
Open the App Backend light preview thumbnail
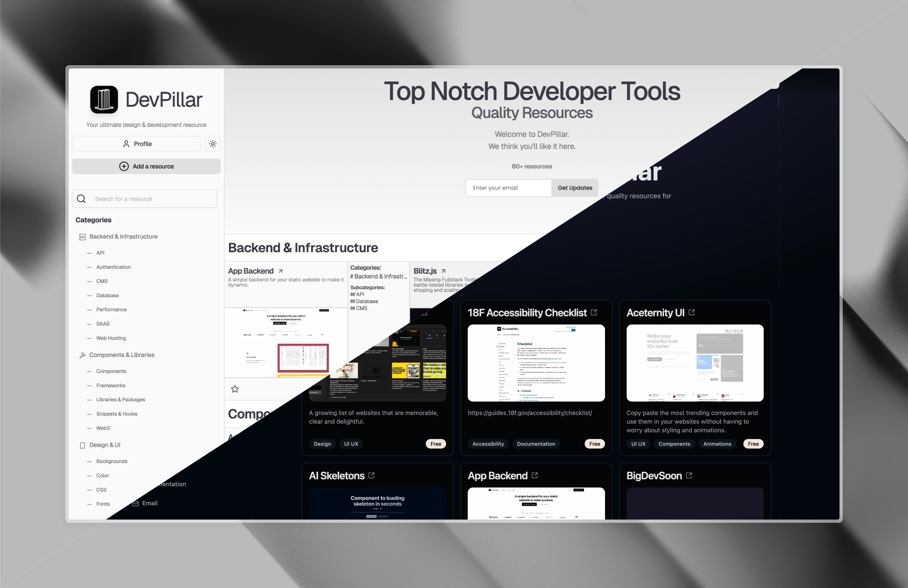pos(286,342)
